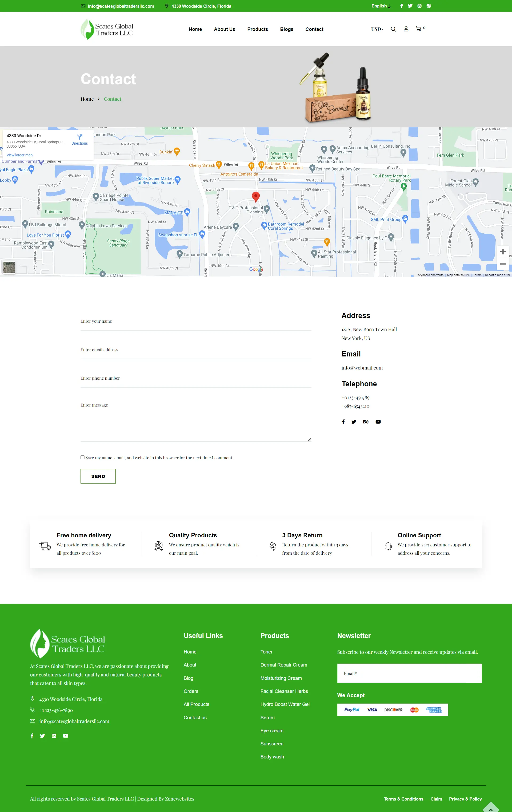This screenshot has width=512, height=812.
Task: Open the LinkedIn icon in footer
Action: (54, 736)
